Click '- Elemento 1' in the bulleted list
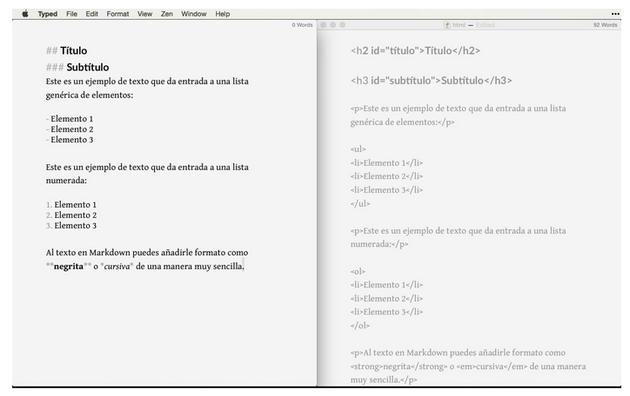Viewport: 630px width, 396px height. [70, 119]
